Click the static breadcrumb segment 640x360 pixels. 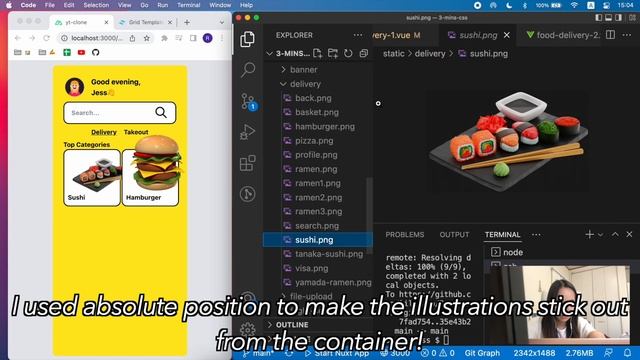393,53
